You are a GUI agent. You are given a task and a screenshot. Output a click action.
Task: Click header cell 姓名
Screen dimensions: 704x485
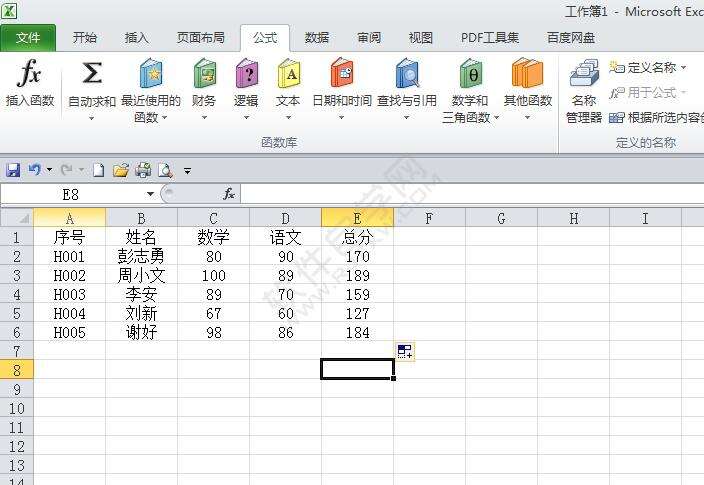pyautogui.click(x=141, y=237)
